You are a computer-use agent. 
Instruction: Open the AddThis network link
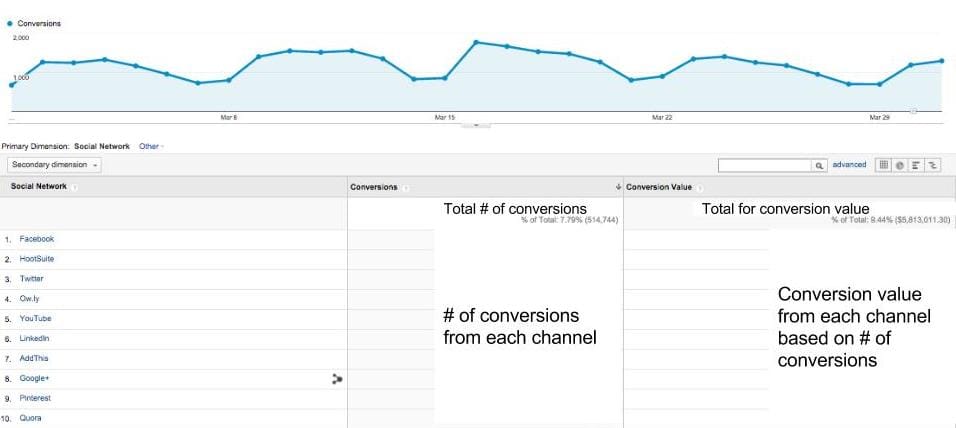[34, 358]
